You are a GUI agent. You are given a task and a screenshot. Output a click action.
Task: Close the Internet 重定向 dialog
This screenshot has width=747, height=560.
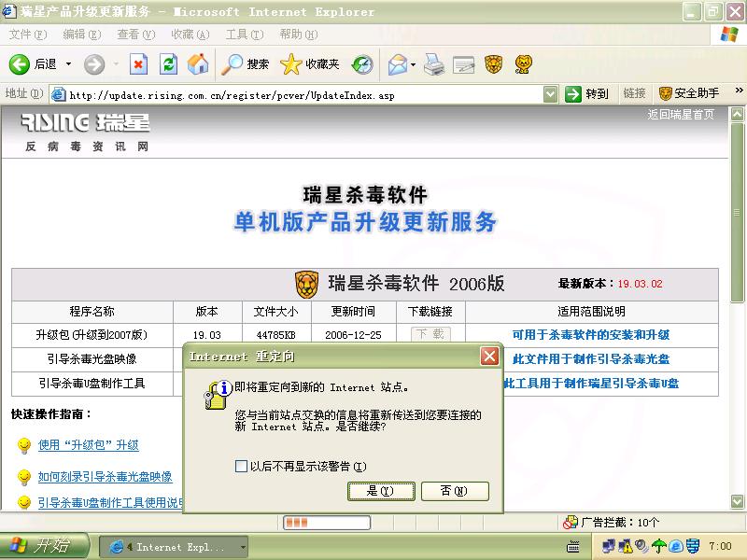pyautogui.click(x=489, y=356)
